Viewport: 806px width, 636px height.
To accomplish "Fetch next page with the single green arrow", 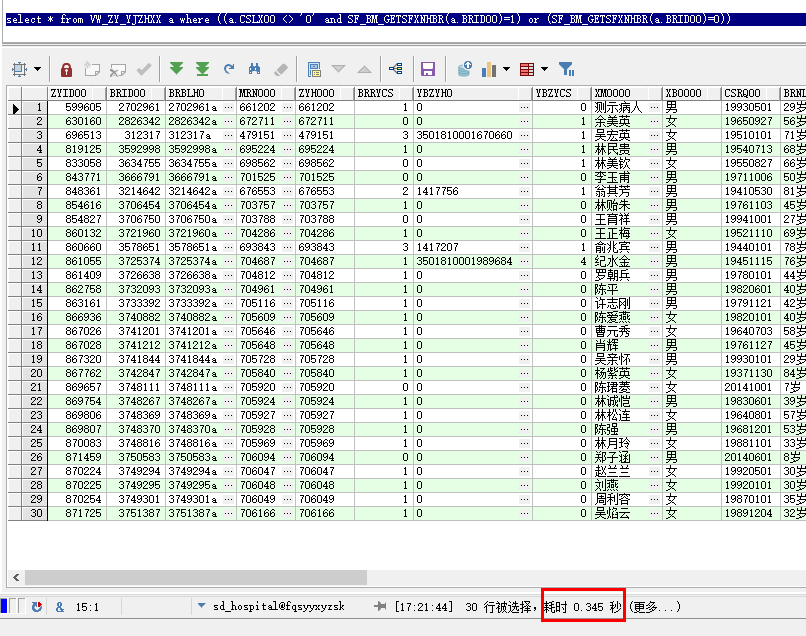I will 177,69.
